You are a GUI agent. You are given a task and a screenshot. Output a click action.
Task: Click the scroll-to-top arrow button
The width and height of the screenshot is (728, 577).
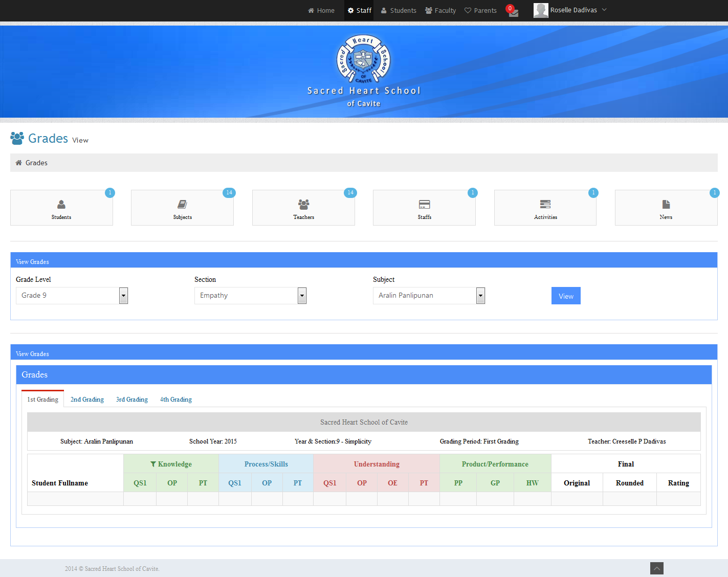pyautogui.click(x=657, y=568)
